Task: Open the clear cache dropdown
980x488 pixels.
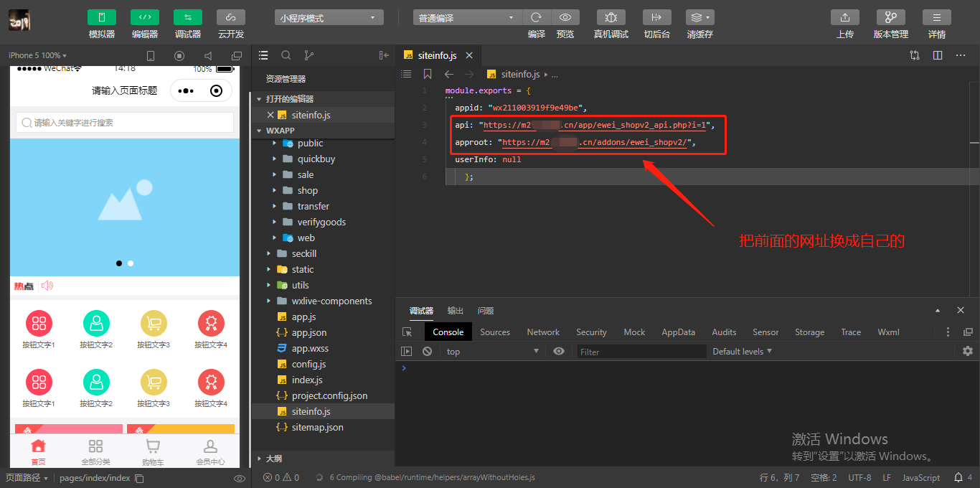Action: [x=699, y=17]
